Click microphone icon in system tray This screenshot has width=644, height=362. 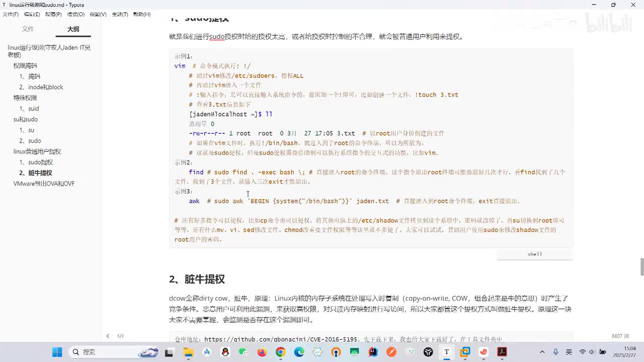pos(555,352)
